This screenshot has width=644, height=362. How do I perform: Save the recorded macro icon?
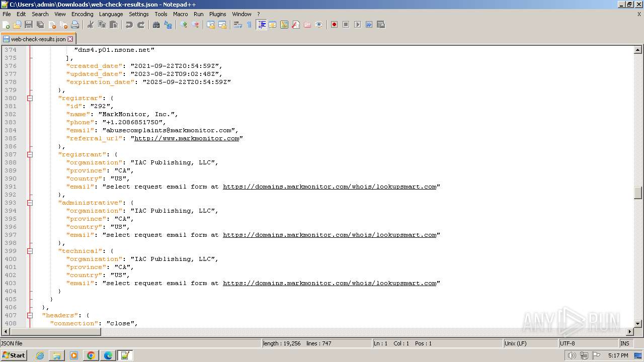click(x=381, y=25)
